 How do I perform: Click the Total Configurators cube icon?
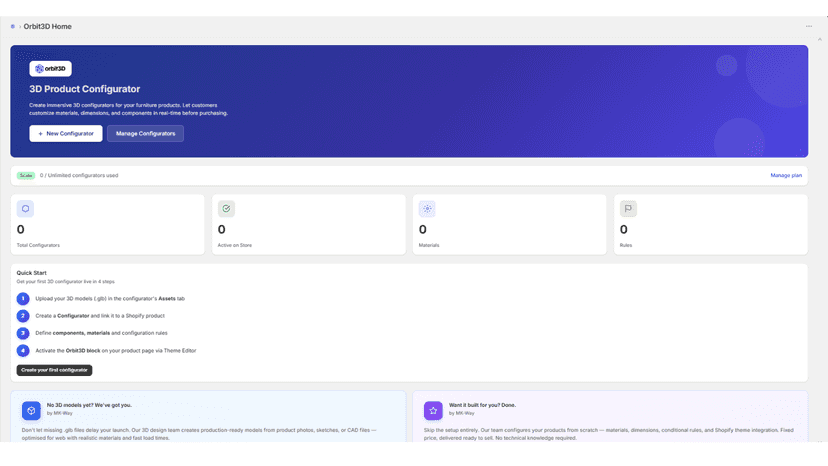coord(25,209)
